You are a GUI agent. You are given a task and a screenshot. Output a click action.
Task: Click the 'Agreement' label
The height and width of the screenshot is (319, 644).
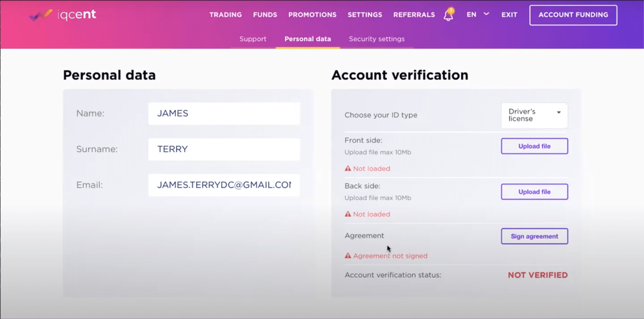click(364, 235)
